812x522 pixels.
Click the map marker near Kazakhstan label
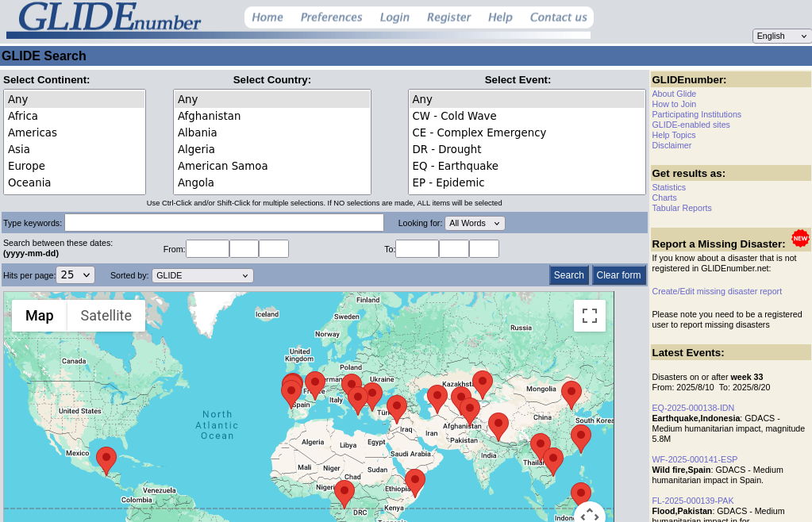[482, 385]
